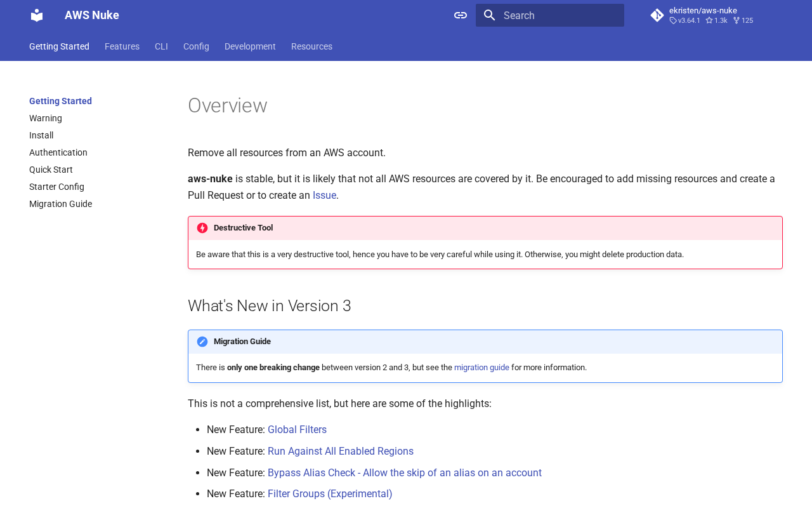The width and height of the screenshot is (812, 508).
Task: Navigate to Install in sidebar
Action: pyautogui.click(x=41, y=135)
